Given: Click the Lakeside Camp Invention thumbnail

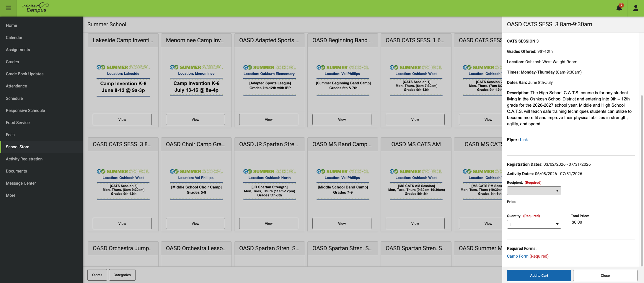Looking at the screenshot, I should [x=123, y=80].
